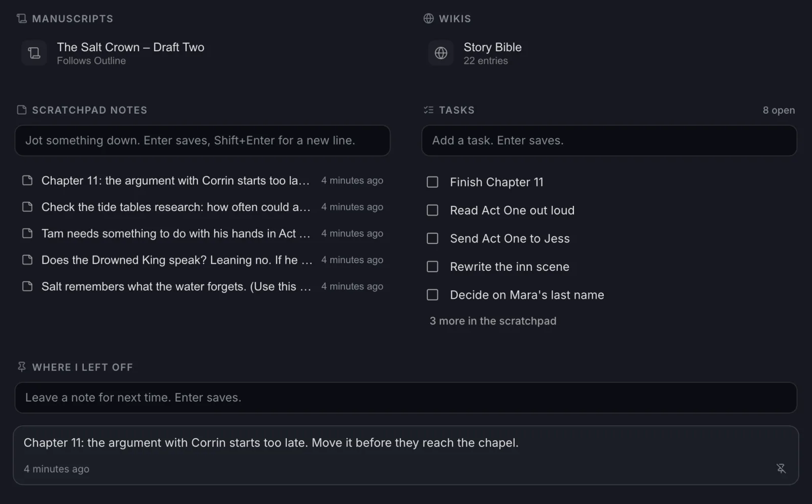Click the Finish Chapter 11 task label
The width and height of the screenshot is (812, 504).
496,182
